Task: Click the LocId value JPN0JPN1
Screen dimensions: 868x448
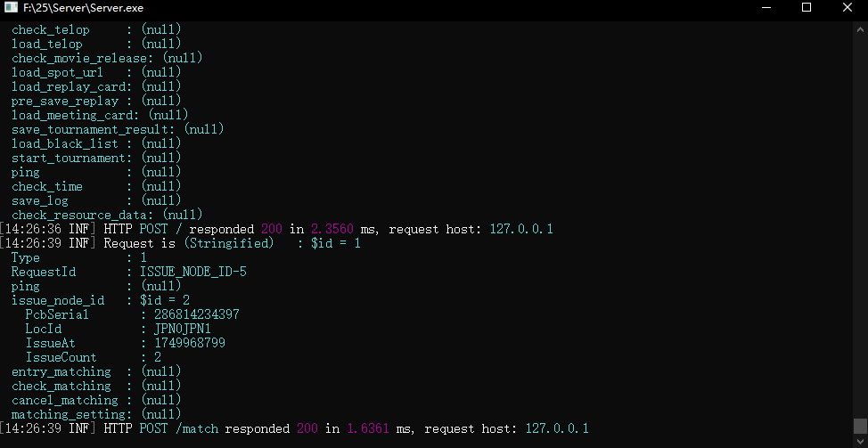Action: (x=183, y=329)
